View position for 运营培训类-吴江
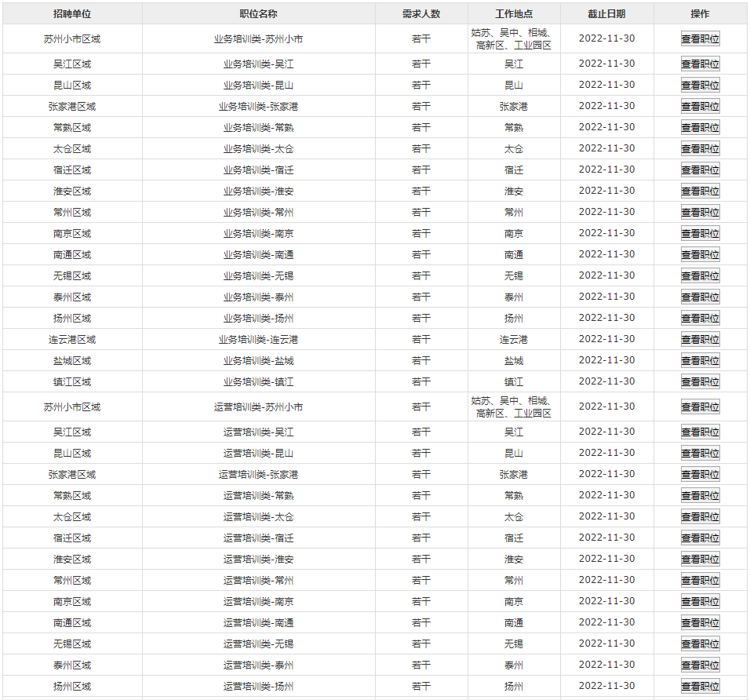Viewport: 750px width, 700px height. coord(701,432)
